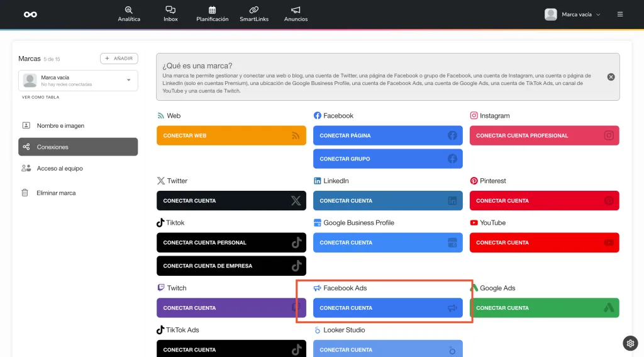
Task: Click the RSS icon beside the Web heading
Action: pyautogui.click(x=160, y=116)
